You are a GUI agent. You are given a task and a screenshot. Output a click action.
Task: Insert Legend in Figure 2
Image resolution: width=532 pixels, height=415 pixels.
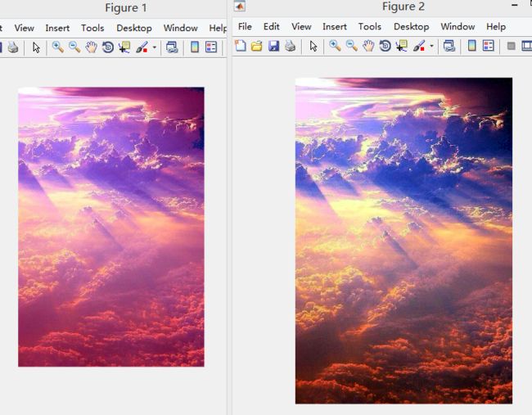[x=489, y=46]
